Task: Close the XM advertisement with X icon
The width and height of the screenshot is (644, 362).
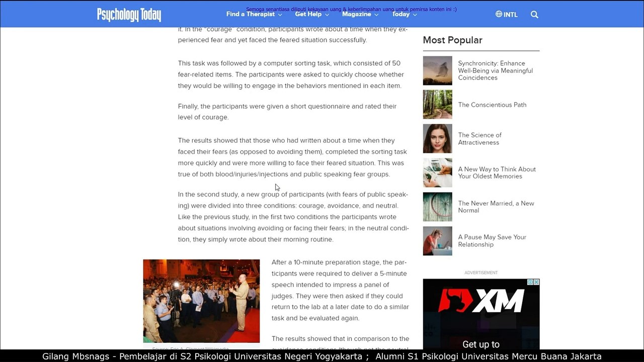Action: click(536, 282)
